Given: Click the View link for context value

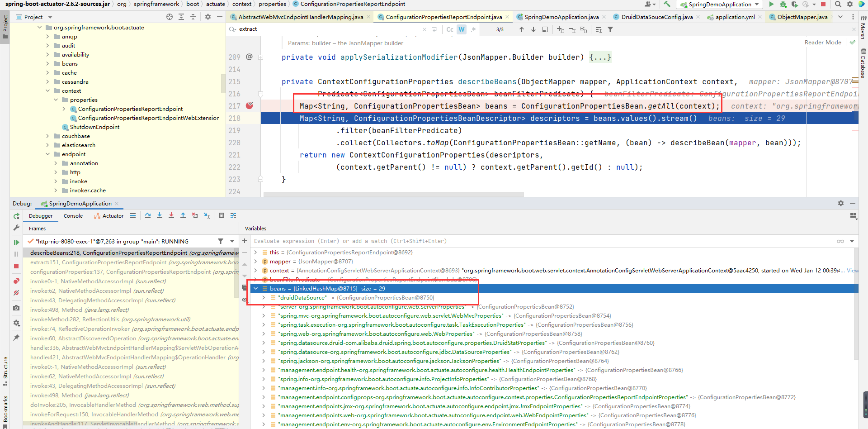Looking at the screenshot, I should click(852, 271).
